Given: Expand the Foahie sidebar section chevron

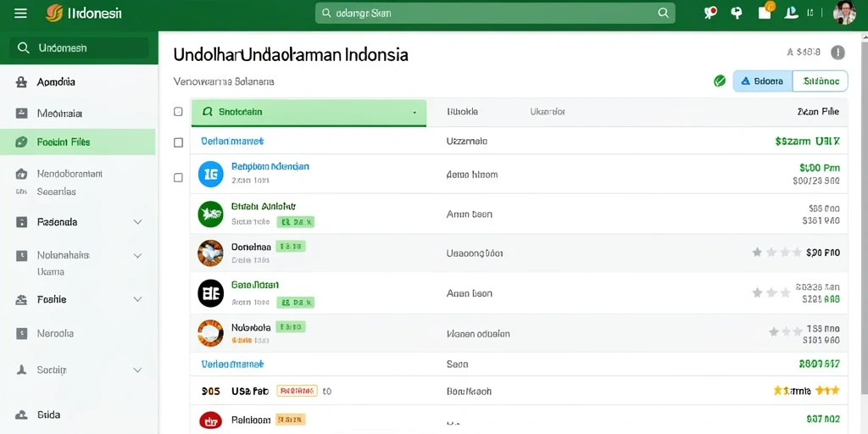Looking at the screenshot, I should (x=138, y=299).
